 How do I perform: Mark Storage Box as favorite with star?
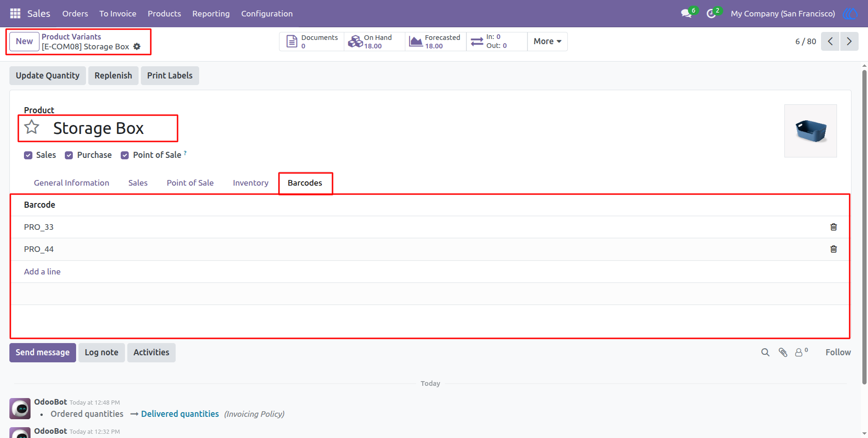32,127
